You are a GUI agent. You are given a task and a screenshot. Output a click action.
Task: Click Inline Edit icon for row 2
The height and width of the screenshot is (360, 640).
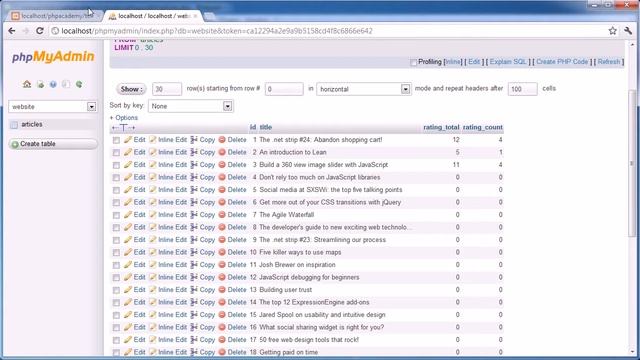pos(153,152)
